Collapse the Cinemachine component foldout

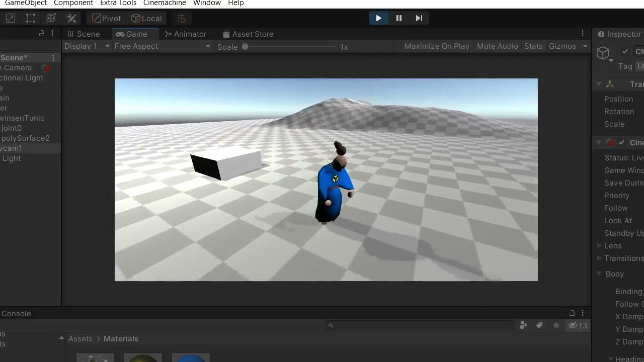[x=599, y=143]
